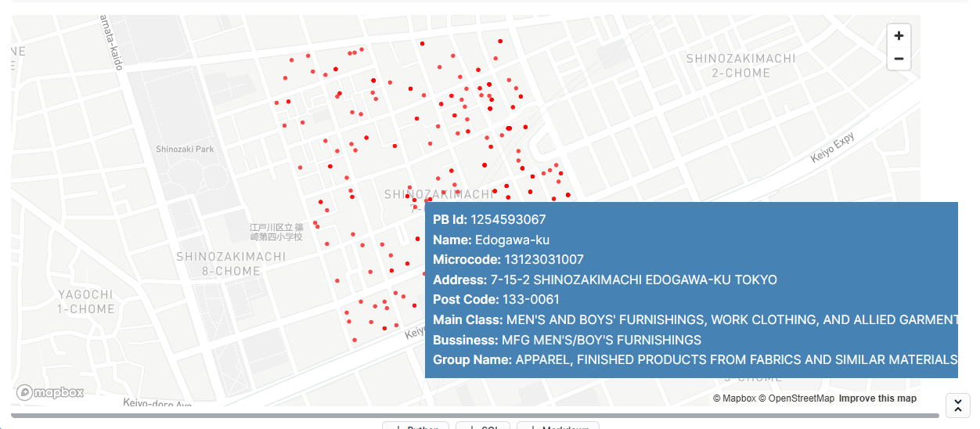
Task: Click the YAGOCHI 1-CHOME map label
Action: coord(86,301)
